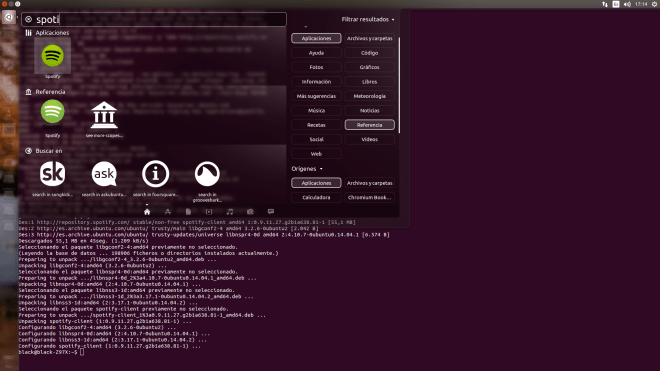Click the filter panel scrollbar
The width and height of the screenshot is (660, 371).
click(x=399, y=85)
